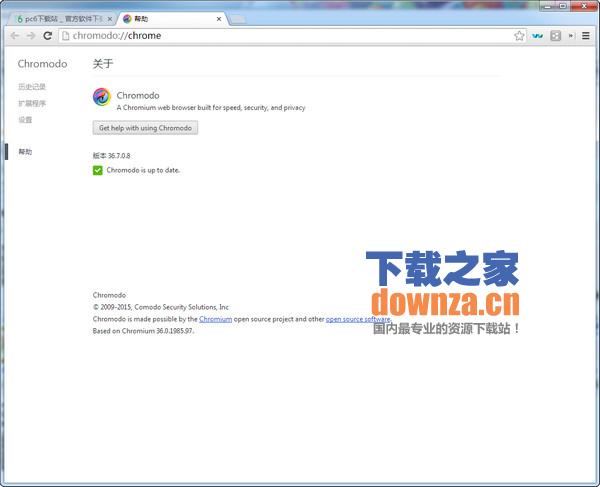
Task: Bookmark this page with the star icon
Action: 519,36
